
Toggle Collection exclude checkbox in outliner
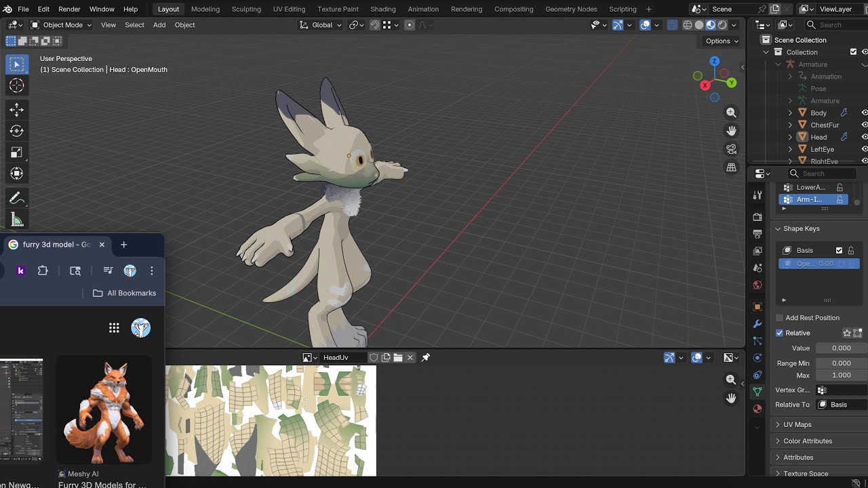coord(853,52)
